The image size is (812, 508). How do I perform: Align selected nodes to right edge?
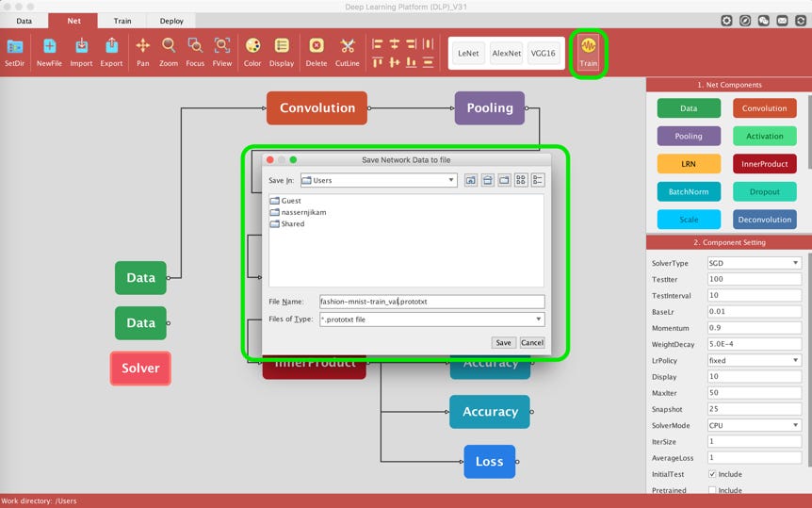(411, 44)
